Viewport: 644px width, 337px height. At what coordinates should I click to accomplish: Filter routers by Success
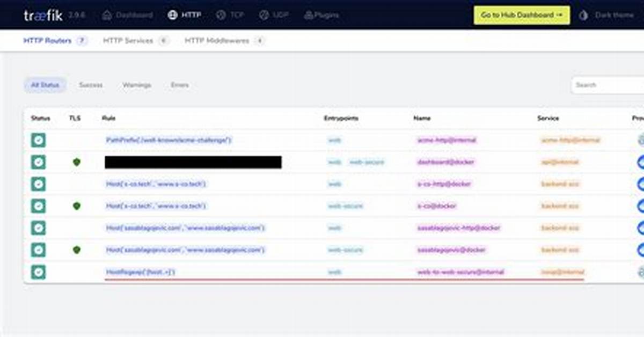91,85
